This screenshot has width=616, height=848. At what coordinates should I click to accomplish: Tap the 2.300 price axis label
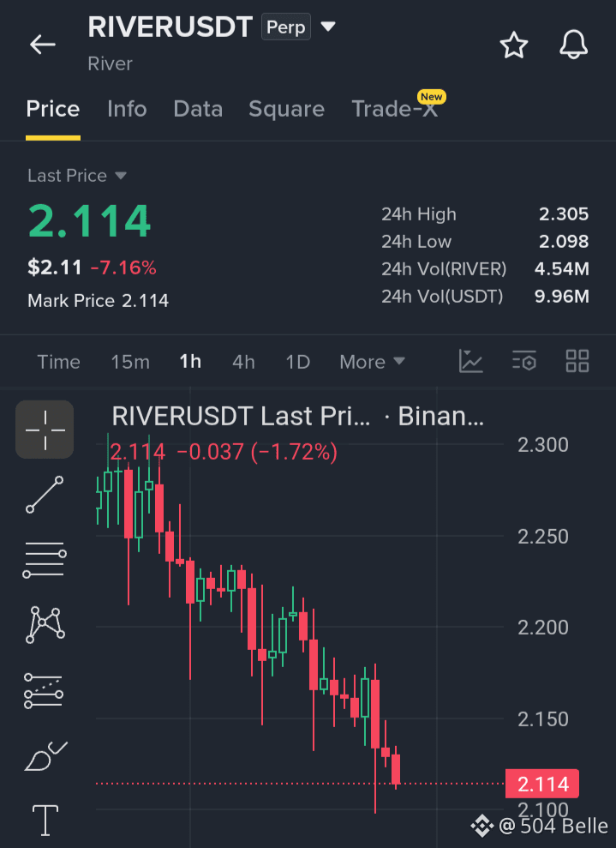pyautogui.click(x=543, y=445)
